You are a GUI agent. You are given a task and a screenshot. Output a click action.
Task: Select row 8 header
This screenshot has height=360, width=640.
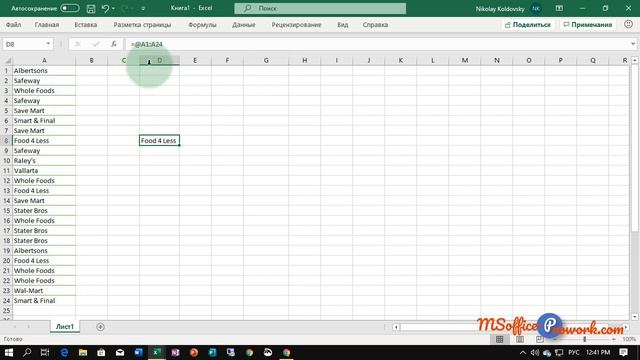7,140
